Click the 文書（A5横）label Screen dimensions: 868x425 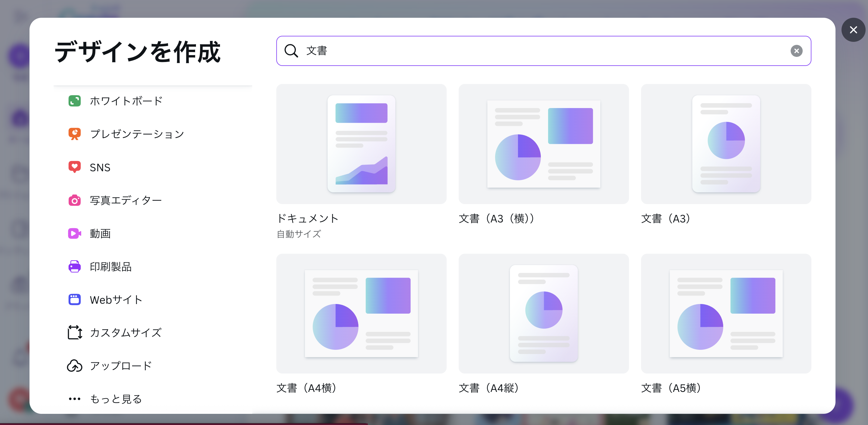tap(671, 388)
